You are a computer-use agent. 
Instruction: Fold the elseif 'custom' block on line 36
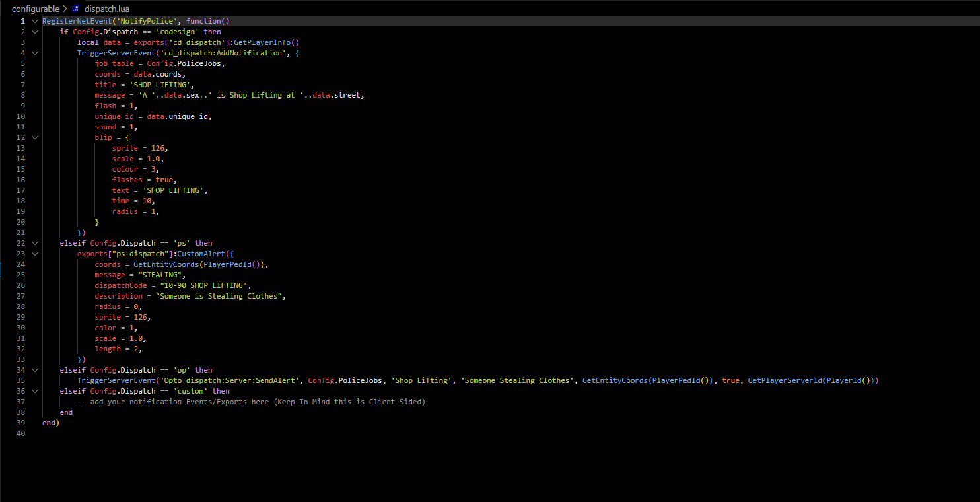click(34, 391)
